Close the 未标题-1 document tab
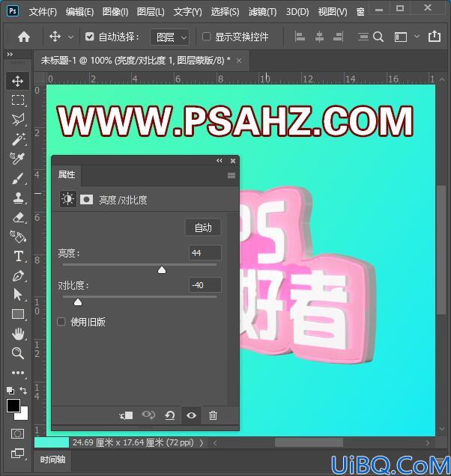451x476 pixels. [x=239, y=61]
